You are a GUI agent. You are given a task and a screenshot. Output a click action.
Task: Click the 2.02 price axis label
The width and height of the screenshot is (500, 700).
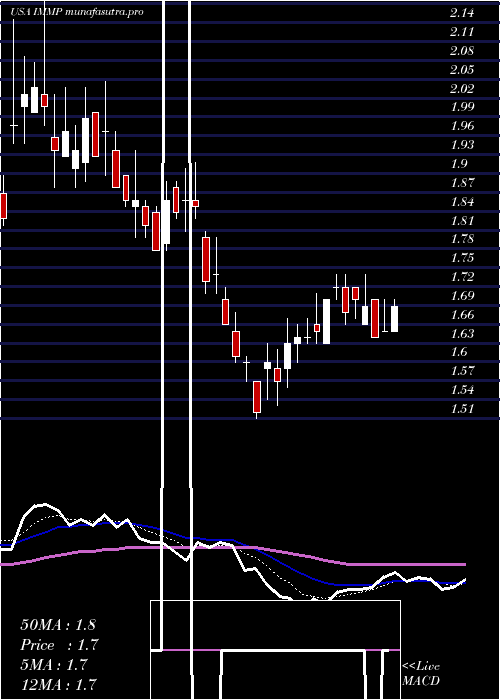pos(462,89)
